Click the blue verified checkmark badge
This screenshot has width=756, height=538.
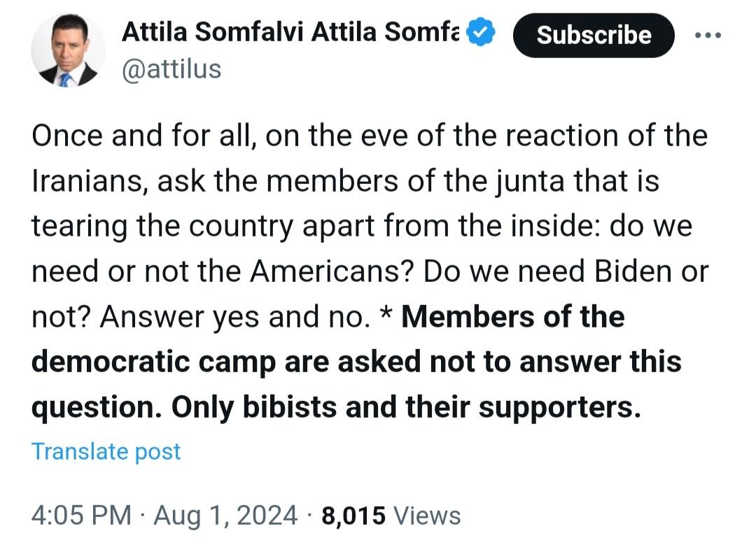(481, 31)
